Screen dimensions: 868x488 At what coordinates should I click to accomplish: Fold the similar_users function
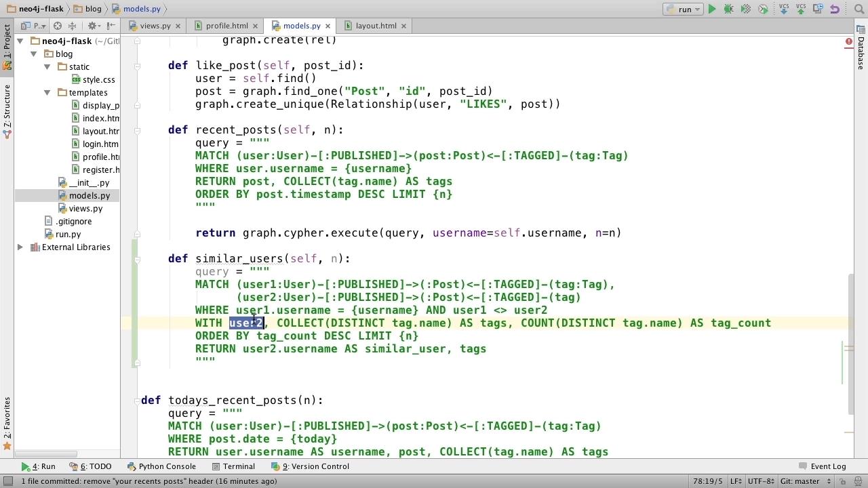[137, 259]
